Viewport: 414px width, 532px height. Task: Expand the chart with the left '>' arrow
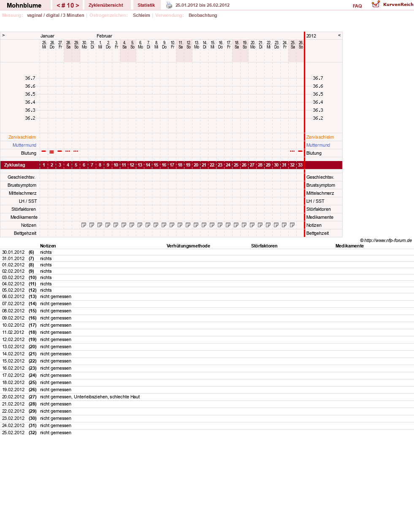[x=3, y=35]
